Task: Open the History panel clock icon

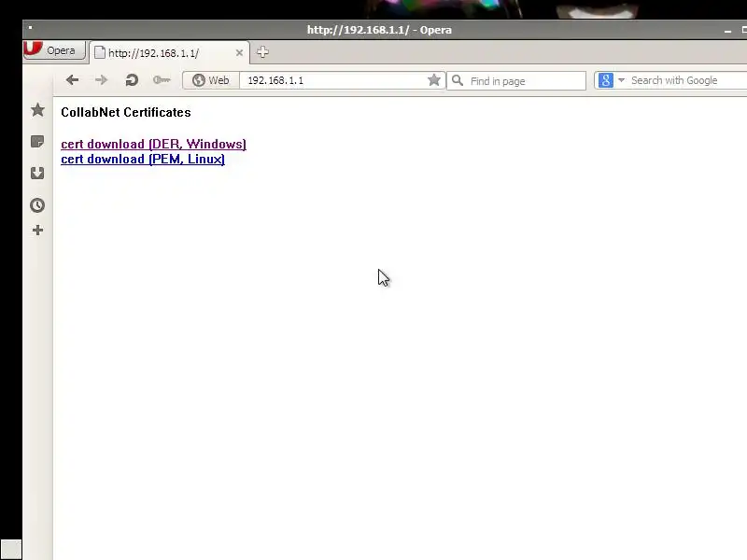Action: [x=37, y=205]
